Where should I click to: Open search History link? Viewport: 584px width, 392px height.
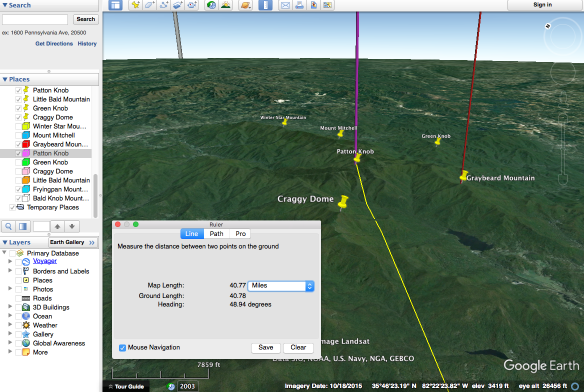tap(87, 44)
